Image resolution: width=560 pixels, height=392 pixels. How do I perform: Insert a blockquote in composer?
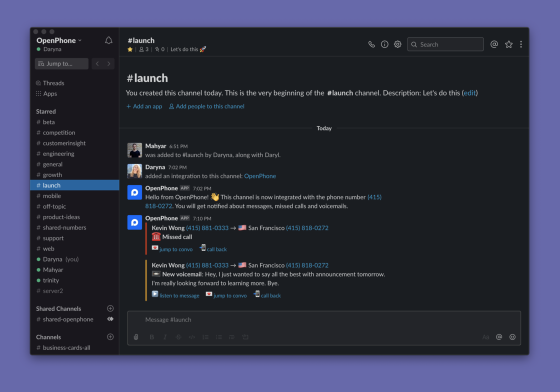point(232,337)
